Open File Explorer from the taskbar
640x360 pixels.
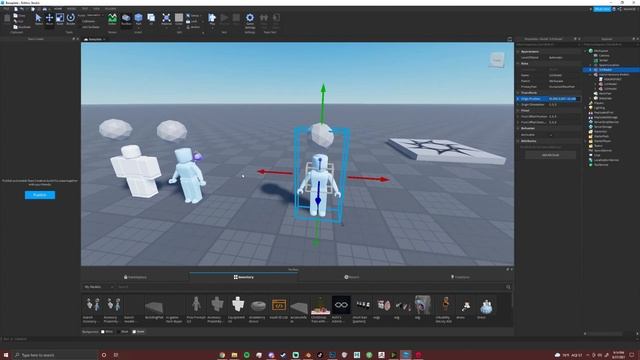[x=234, y=355]
